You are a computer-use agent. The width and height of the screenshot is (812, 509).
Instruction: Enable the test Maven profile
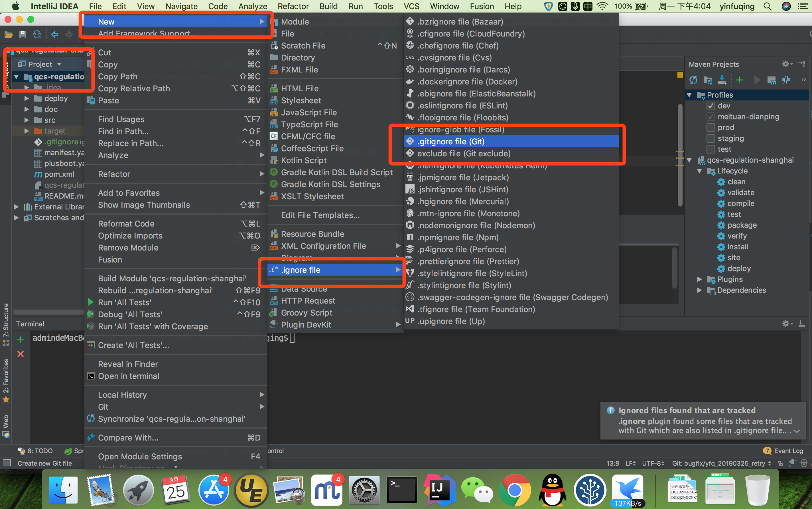pos(710,149)
